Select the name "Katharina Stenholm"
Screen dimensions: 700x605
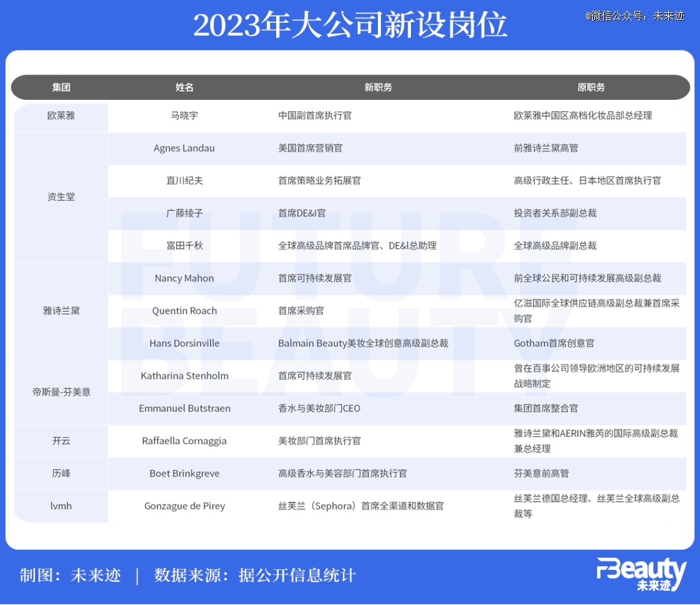[x=184, y=376]
